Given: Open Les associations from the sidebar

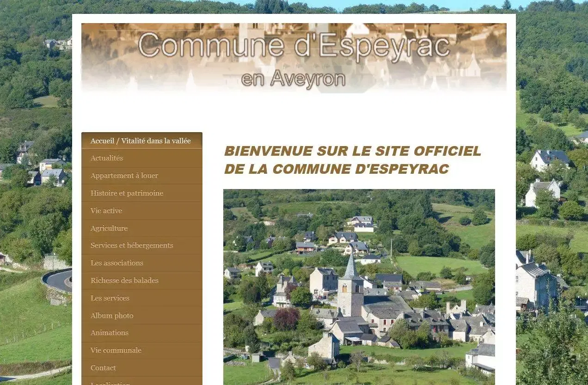Looking at the screenshot, I should [x=117, y=263].
